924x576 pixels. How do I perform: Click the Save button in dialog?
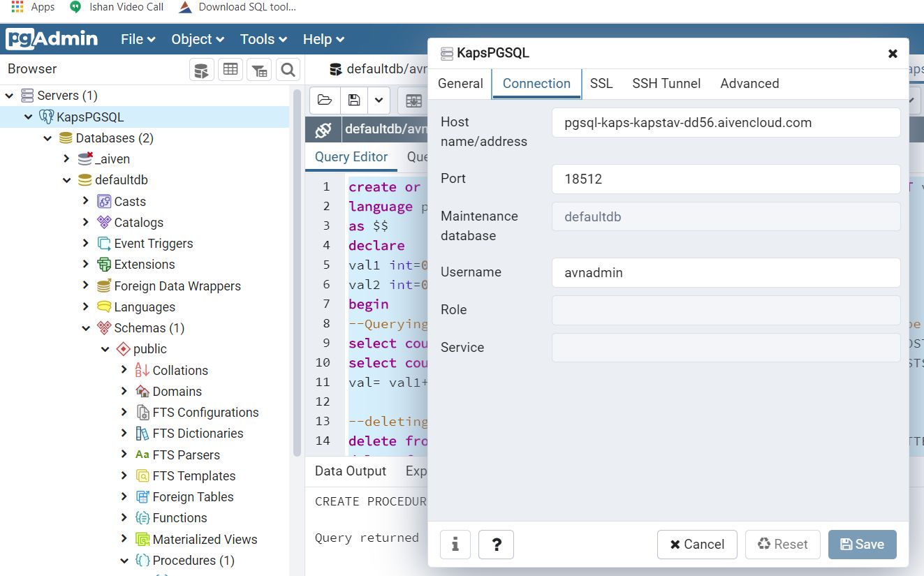[863, 545]
